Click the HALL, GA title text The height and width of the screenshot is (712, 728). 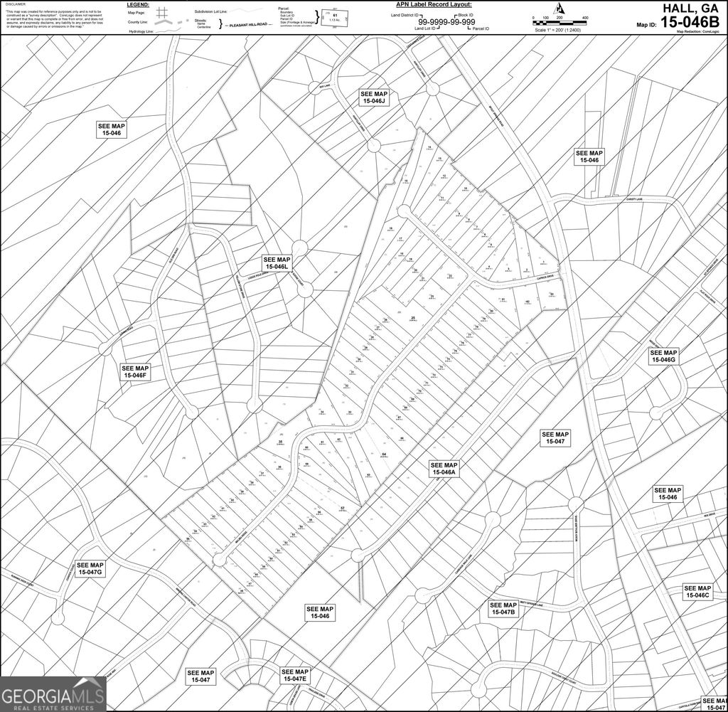click(690, 8)
